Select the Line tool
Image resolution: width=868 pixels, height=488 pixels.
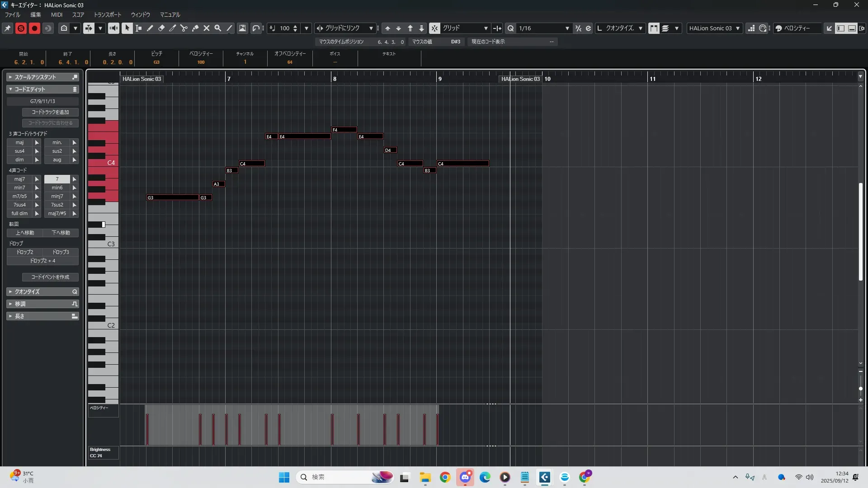[230, 28]
